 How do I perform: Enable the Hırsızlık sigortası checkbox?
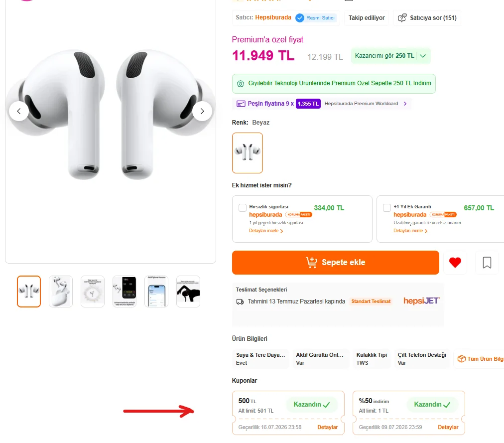(x=243, y=208)
